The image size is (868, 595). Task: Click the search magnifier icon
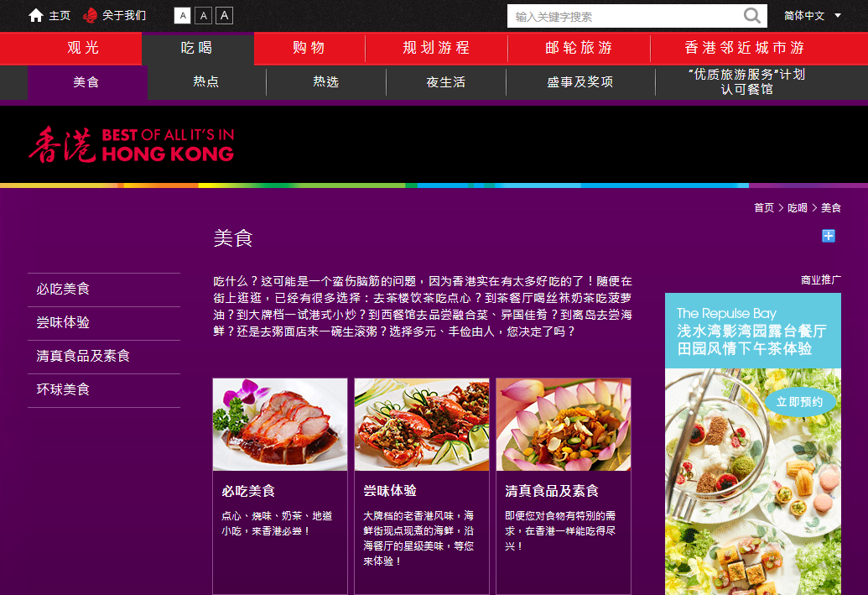752,16
